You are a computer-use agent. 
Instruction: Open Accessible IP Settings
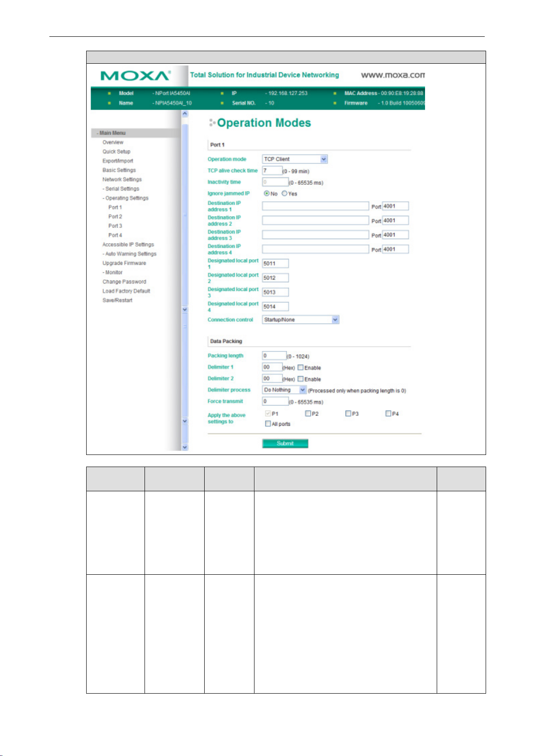coord(128,245)
